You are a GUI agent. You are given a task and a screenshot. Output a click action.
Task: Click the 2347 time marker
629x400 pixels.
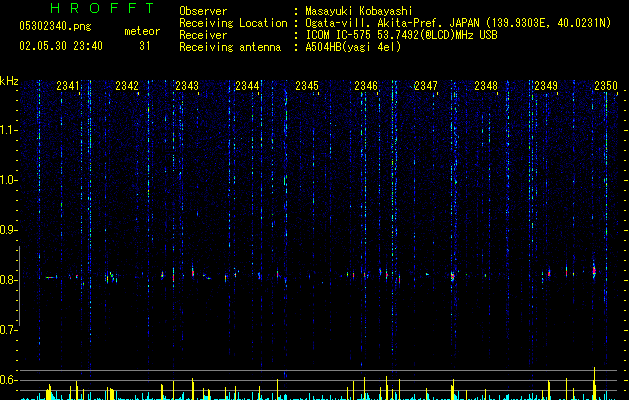(426, 85)
